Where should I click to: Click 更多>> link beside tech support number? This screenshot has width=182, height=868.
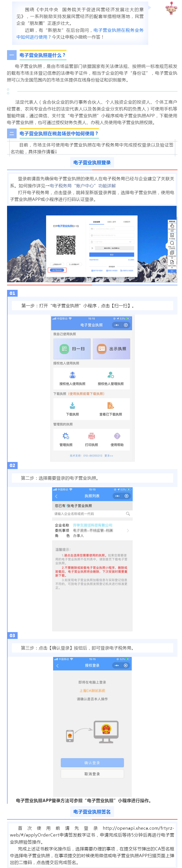click(x=109, y=456)
